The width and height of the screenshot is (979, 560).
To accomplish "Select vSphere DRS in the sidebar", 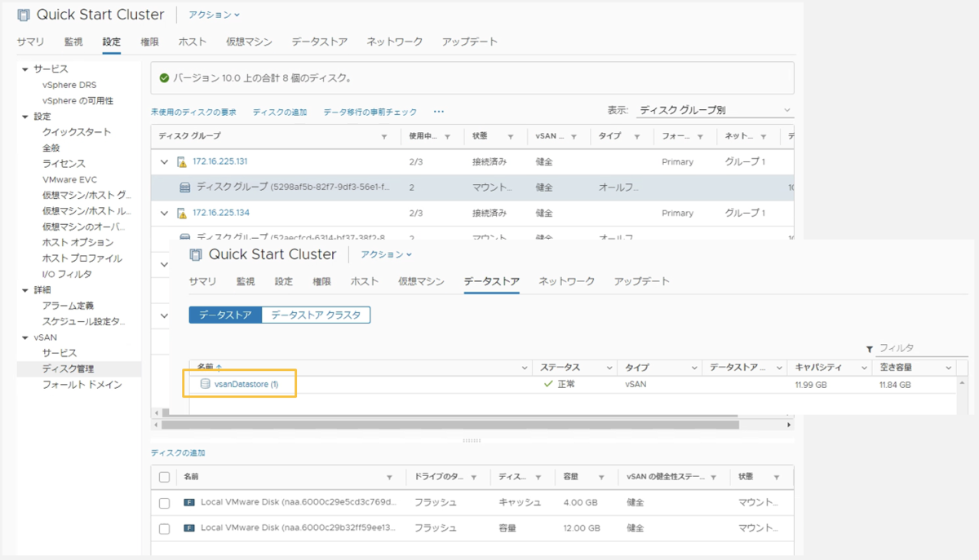I will point(69,85).
